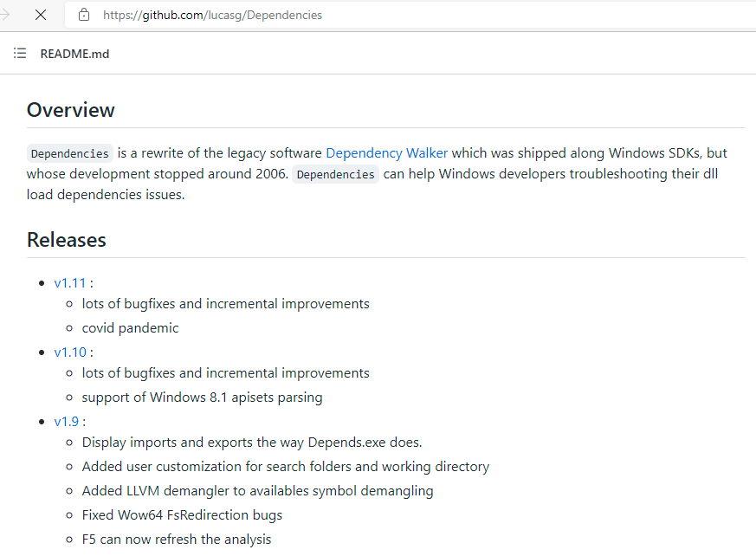Open the v1.9 release link
Screen dimensions: 756x556
tap(66, 421)
